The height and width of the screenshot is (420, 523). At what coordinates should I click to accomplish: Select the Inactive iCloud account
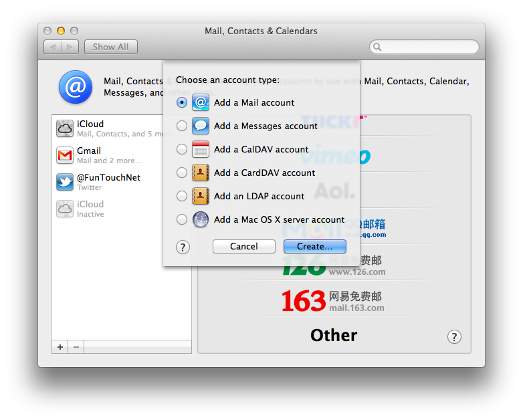click(122, 209)
